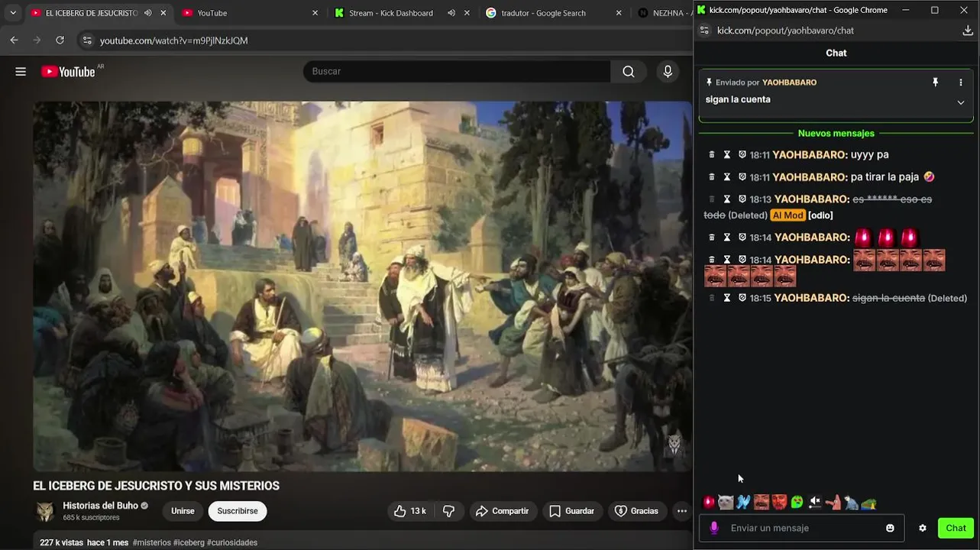Focus the YouTube Buscar search field

457,71
